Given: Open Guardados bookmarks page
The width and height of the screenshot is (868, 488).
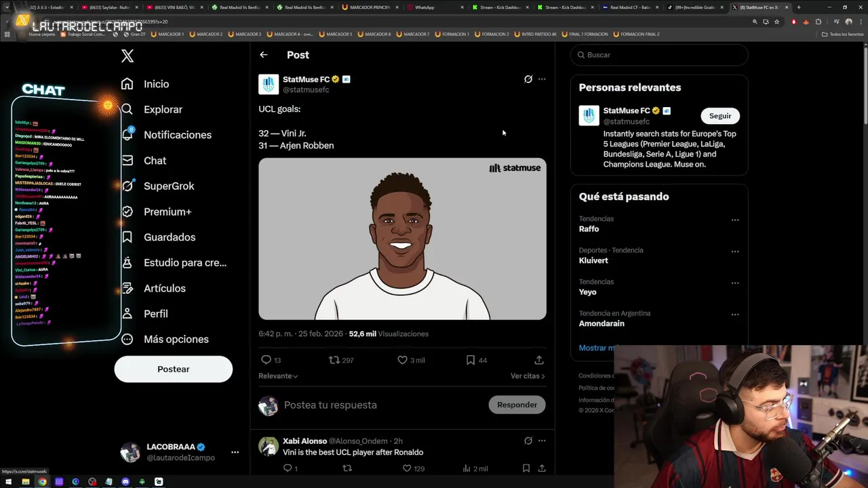Looking at the screenshot, I should click(158, 237).
